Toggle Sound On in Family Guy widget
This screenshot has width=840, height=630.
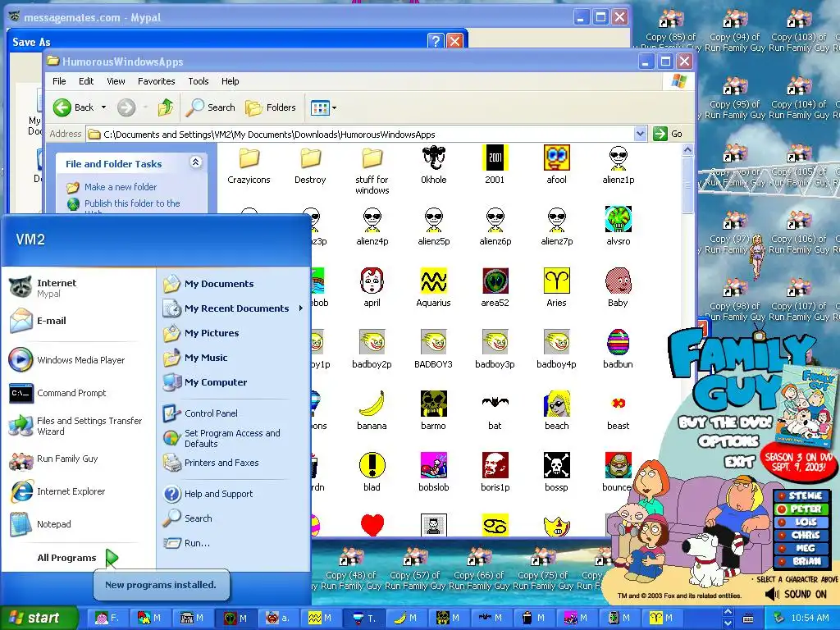point(795,594)
